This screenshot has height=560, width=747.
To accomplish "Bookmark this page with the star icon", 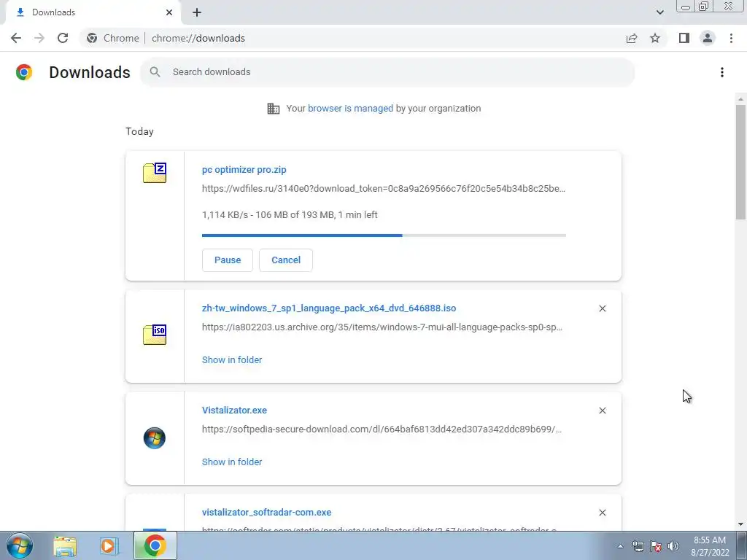I will tap(655, 38).
